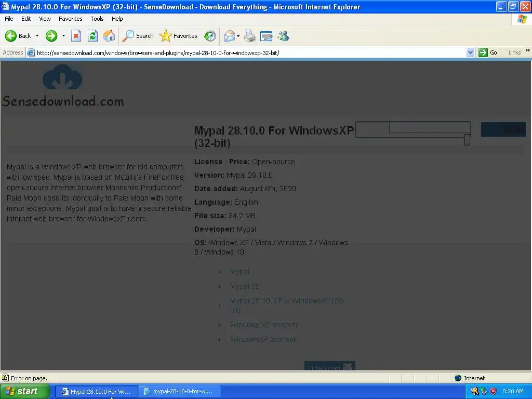
Task: Go to the Home page icon
Action: point(109,36)
